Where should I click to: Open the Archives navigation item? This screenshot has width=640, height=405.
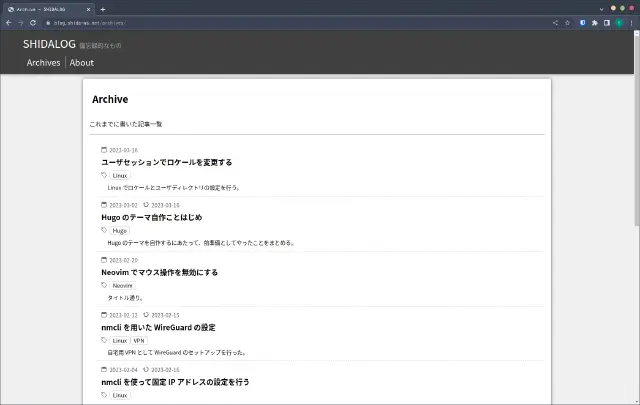coord(43,62)
